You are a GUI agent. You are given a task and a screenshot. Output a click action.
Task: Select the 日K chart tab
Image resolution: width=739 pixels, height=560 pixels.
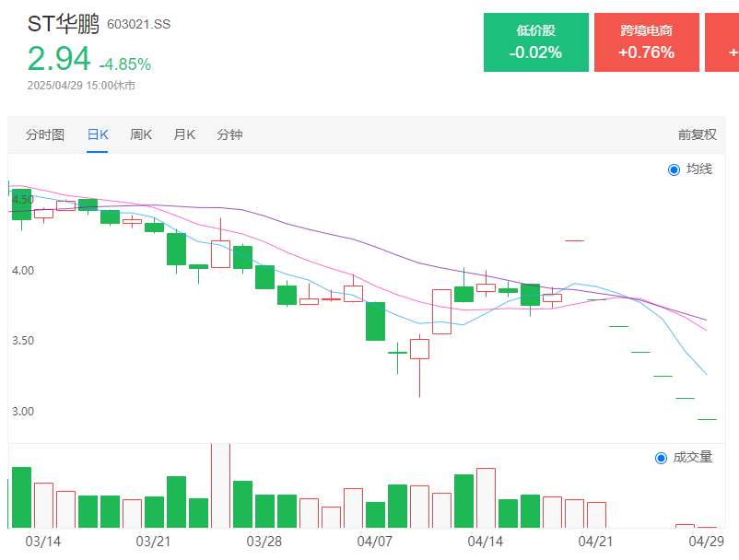[98, 134]
